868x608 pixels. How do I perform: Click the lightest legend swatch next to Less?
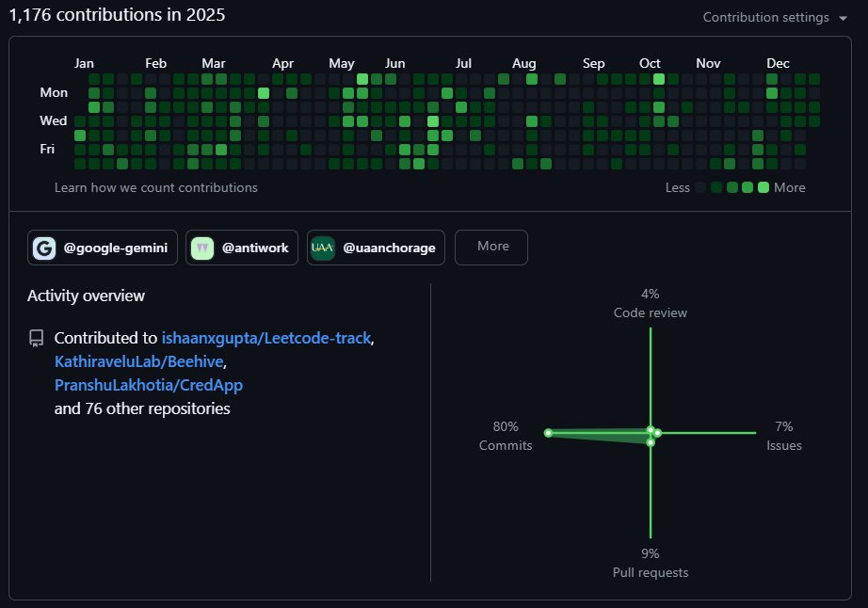tap(700, 187)
